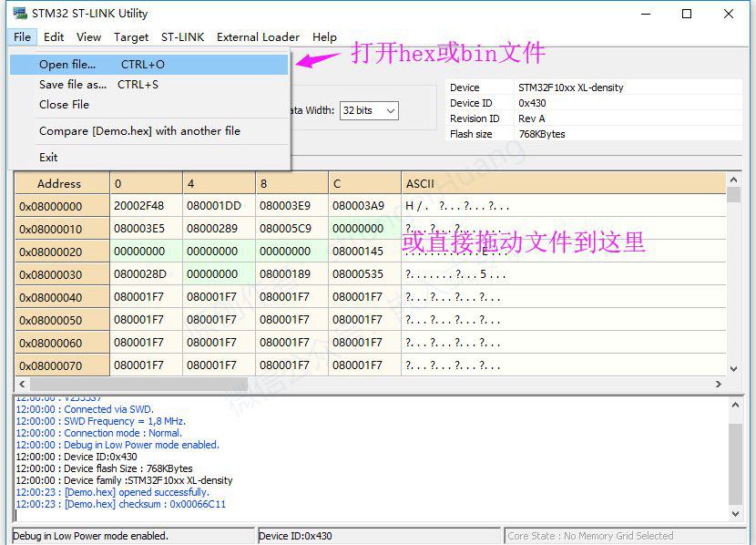Screen dimensions: 756x545
Task: Open the Edit menu
Action: pyautogui.click(x=54, y=37)
